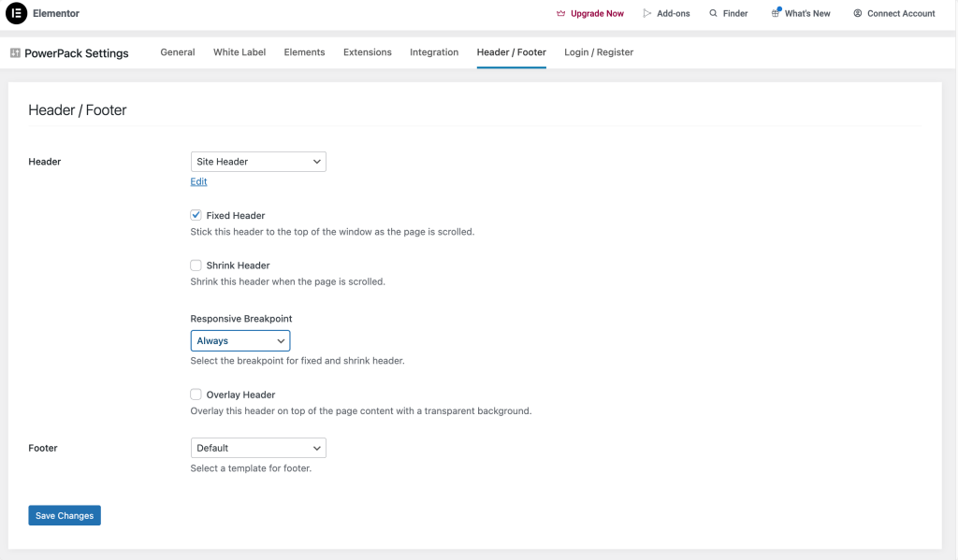The image size is (958, 560).
Task: Click the Finder search icon
Action: (713, 13)
